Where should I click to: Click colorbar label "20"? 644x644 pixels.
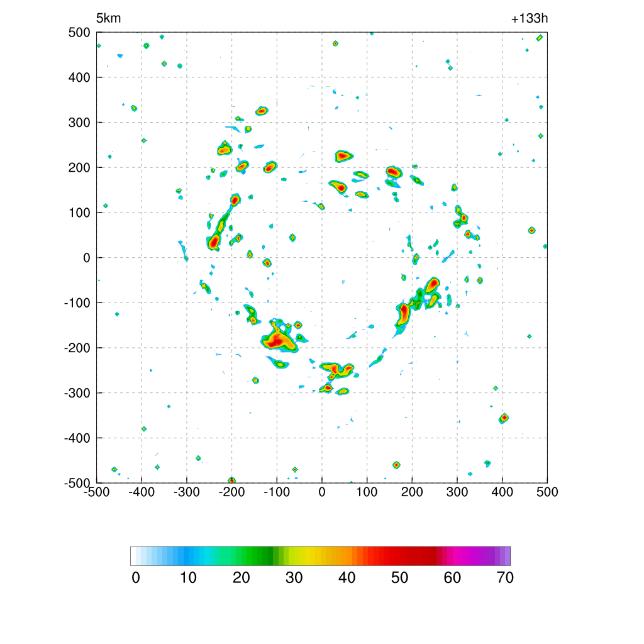click(x=241, y=578)
